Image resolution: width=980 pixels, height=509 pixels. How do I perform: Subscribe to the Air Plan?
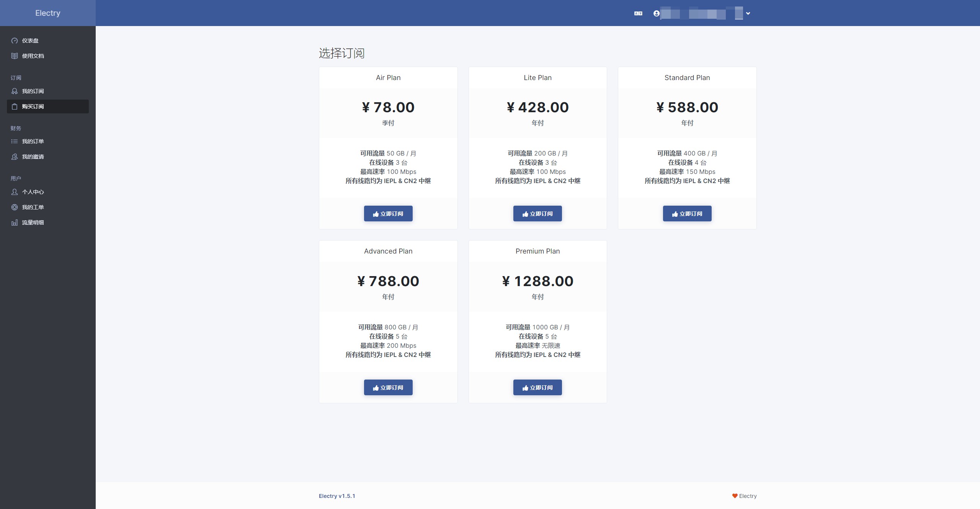(388, 214)
